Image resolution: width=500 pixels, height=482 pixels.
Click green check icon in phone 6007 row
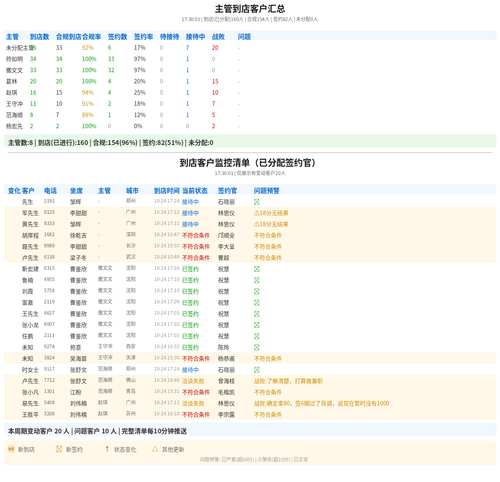coord(257,325)
